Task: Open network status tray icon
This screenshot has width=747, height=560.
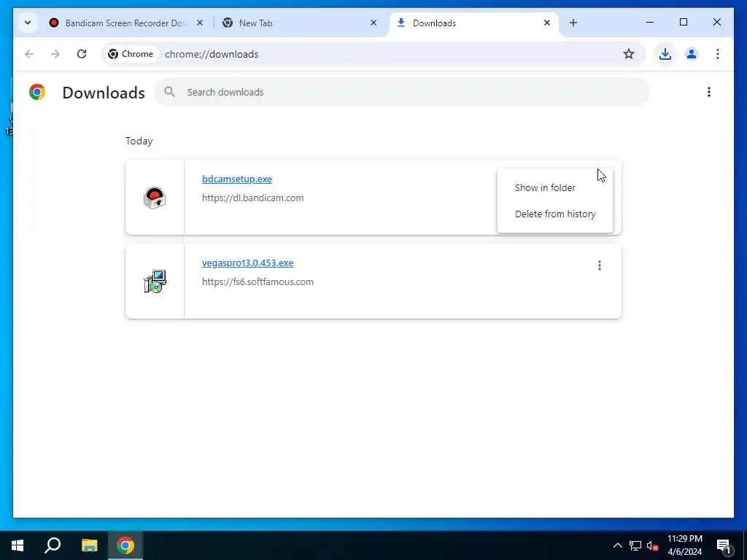Action: pos(635,545)
